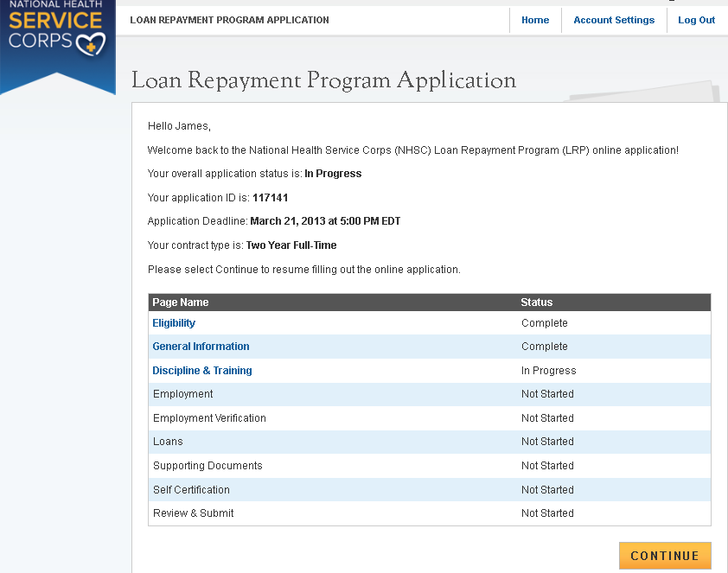
Task: Open the Discipline & Training link
Action: point(202,371)
